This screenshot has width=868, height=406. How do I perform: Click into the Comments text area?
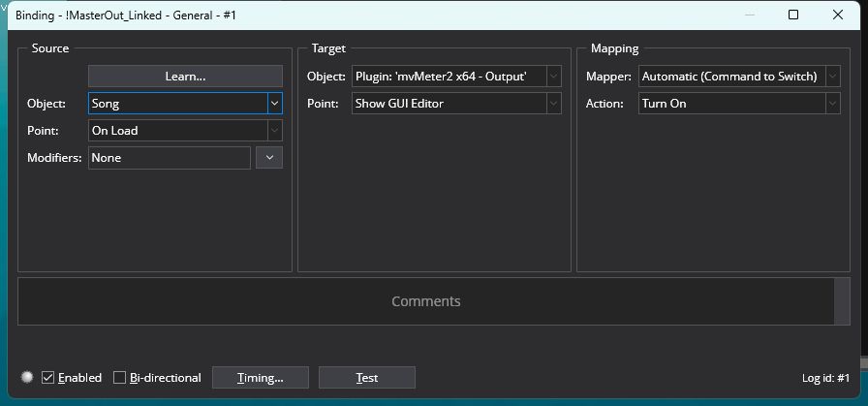426,301
